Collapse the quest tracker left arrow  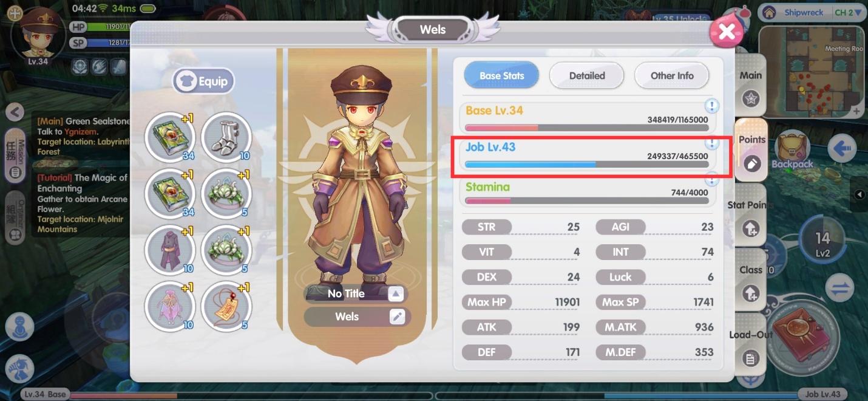point(15,112)
